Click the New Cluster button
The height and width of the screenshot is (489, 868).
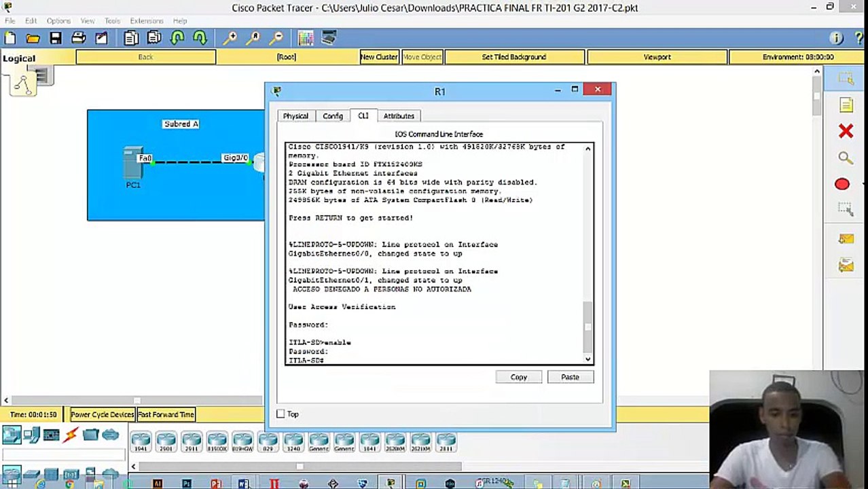point(379,57)
